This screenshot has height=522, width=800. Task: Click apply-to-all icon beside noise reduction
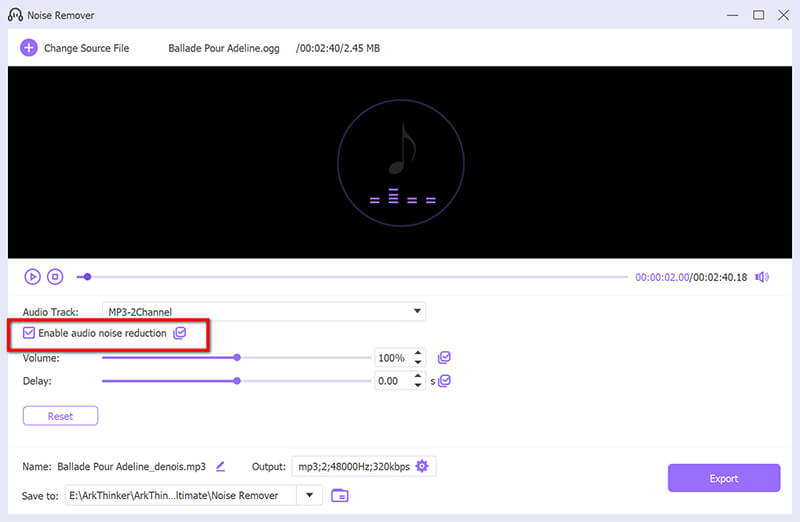(x=180, y=333)
